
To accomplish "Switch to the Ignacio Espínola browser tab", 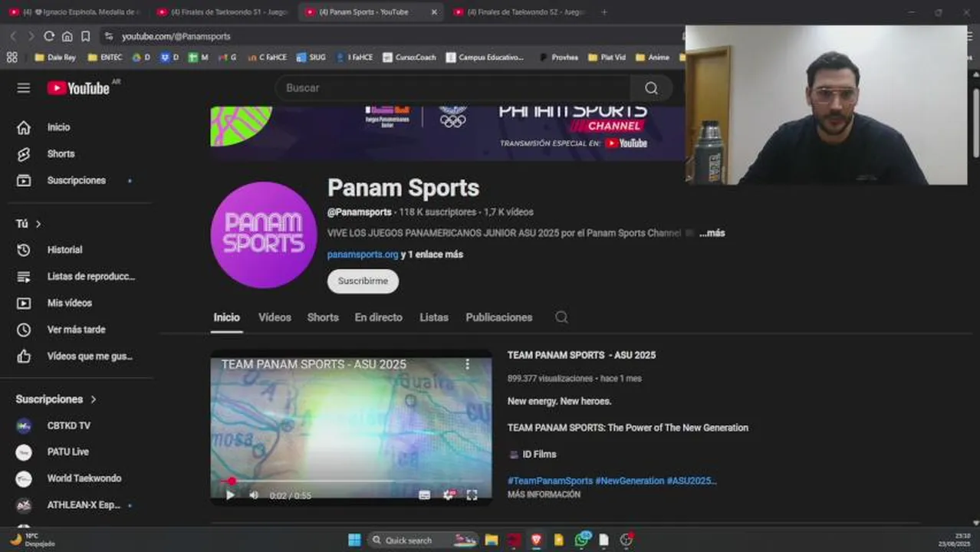I will click(x=74, y=12).
